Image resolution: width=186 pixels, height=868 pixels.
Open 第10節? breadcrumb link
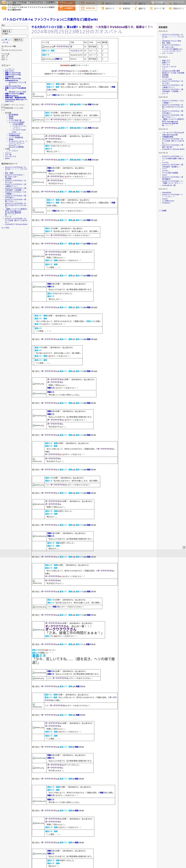coord(72,27)
